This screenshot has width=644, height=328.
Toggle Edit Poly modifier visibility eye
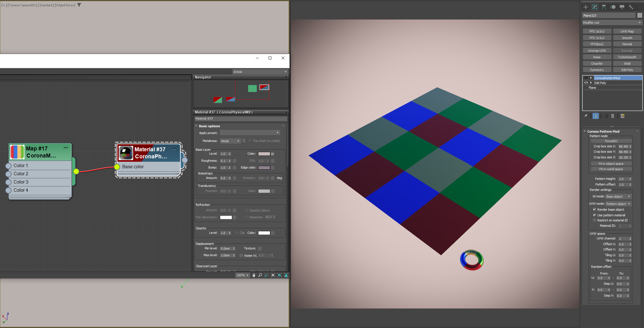pyautogui.click(x=586, y=83)
